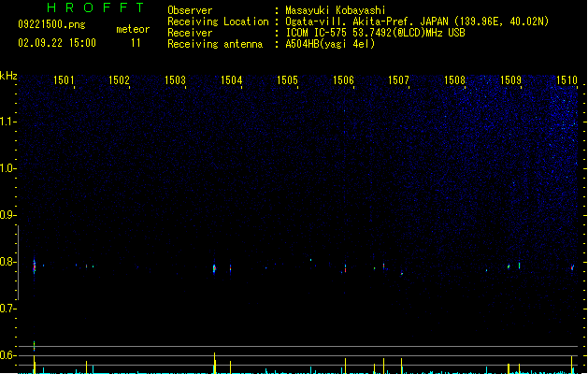Click the 1504 time marker
This screenshot has width=588, height=374.
pyautogui.click(x=232, y=80)
